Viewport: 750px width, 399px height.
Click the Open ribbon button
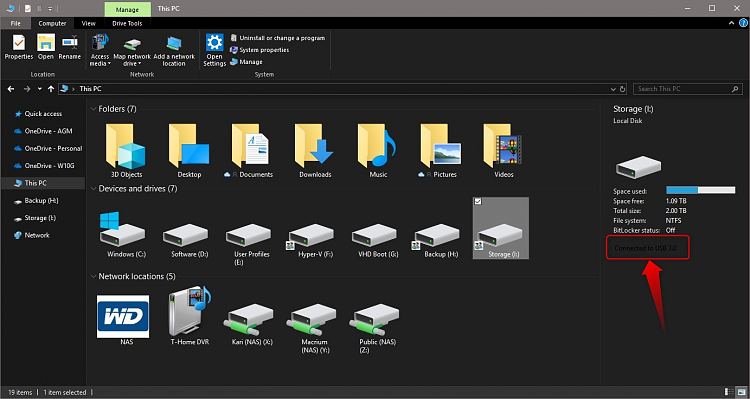coord(46,47)
